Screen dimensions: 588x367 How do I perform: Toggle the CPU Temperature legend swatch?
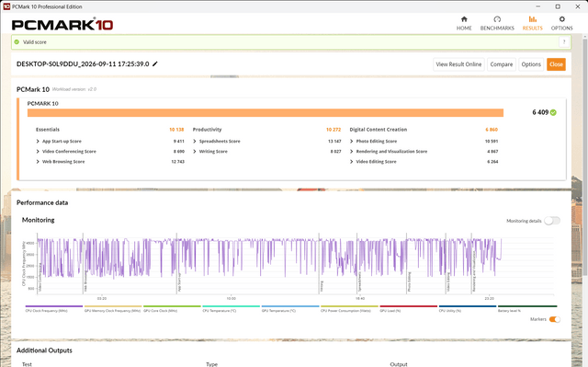pyautogui.click(x=231, y=306)
